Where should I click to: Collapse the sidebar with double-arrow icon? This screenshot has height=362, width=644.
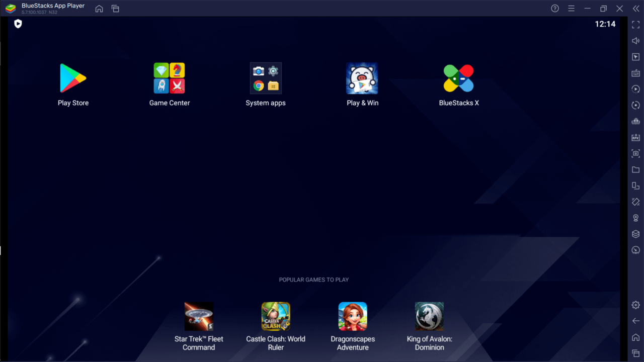pyautogui.click(x=635, y=9)
